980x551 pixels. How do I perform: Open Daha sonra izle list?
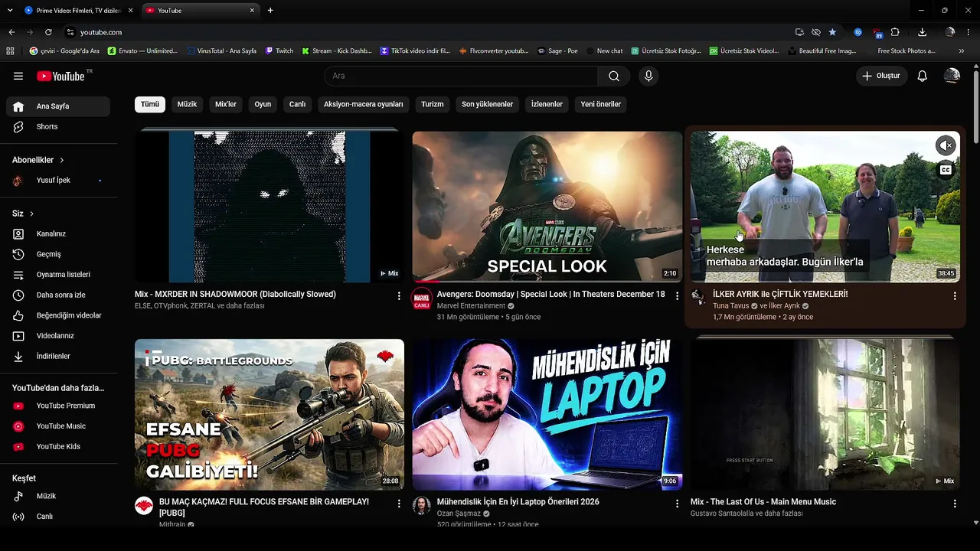pyautogui.click(x=58, y=295)
